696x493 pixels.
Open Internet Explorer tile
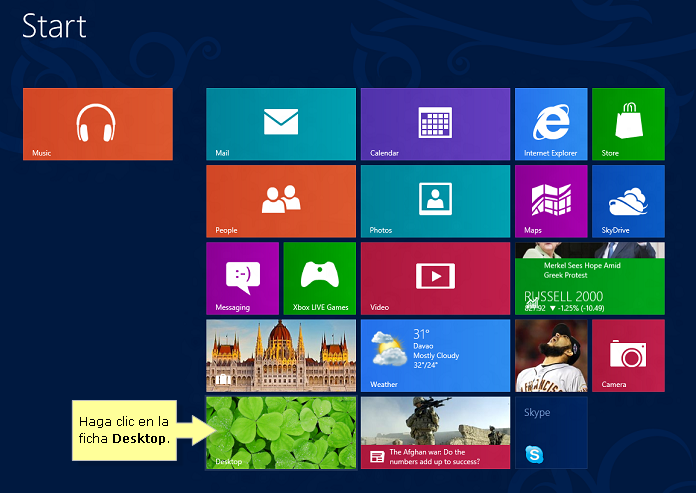tap(551, 124)
